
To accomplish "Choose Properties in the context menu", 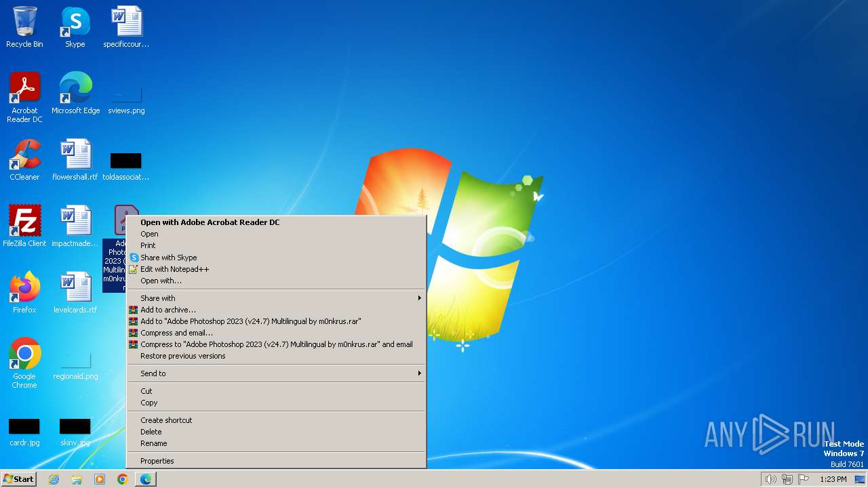I will pyautogui.click(x=276, y=461).
